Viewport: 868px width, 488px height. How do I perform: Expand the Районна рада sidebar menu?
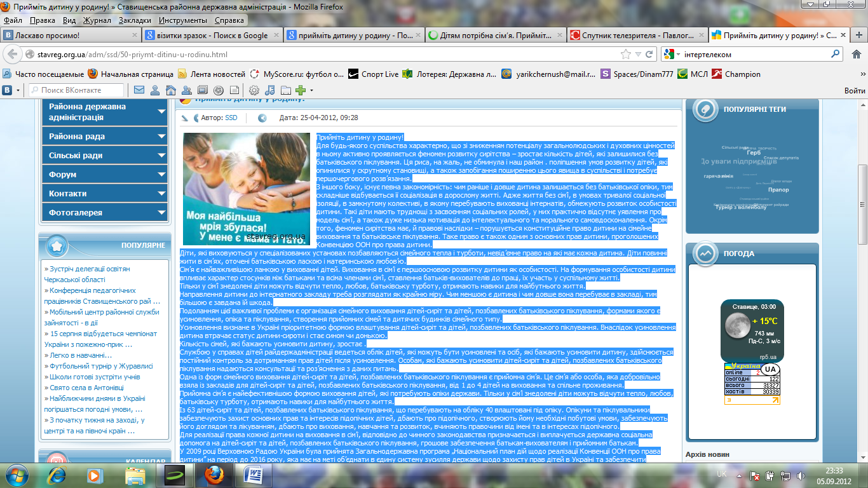tap(160, 137)
